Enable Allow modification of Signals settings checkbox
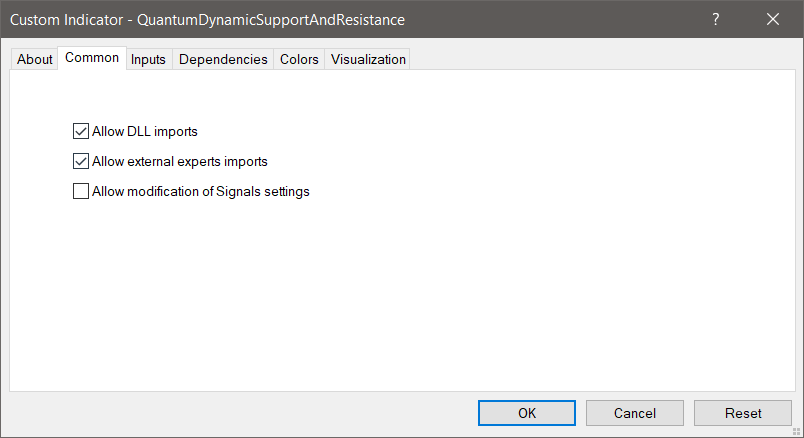Viewport: 804px width, 438px height. (x=81, y=192)
